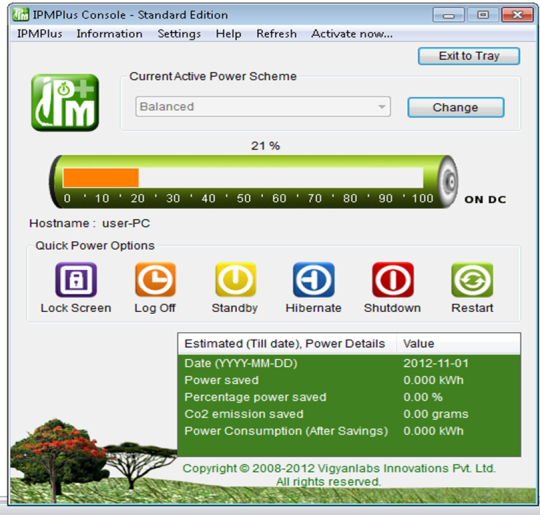Image resolution: width=540 pixels, height=515 pixels.
Task: Select the Percentage power saved row
Action: point(349,397)
